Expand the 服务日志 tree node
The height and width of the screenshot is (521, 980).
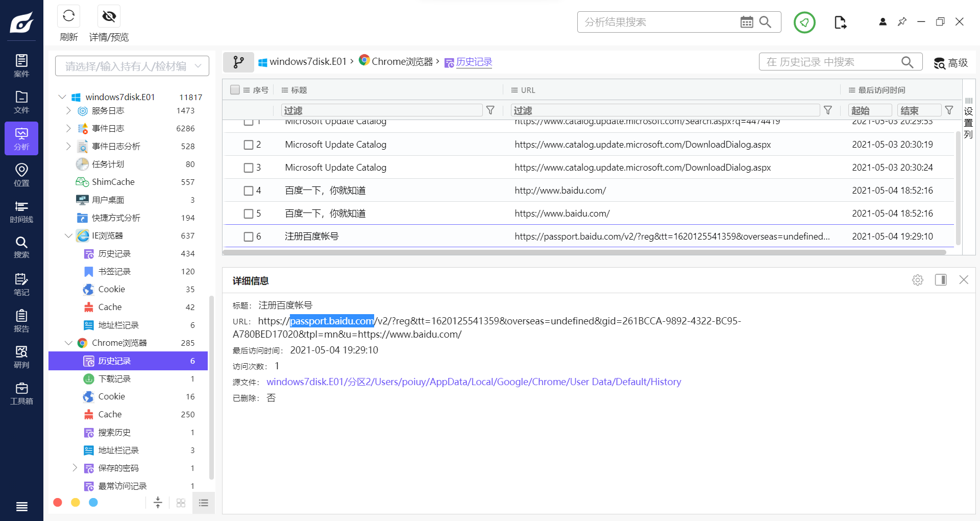[x=68, y=111]
